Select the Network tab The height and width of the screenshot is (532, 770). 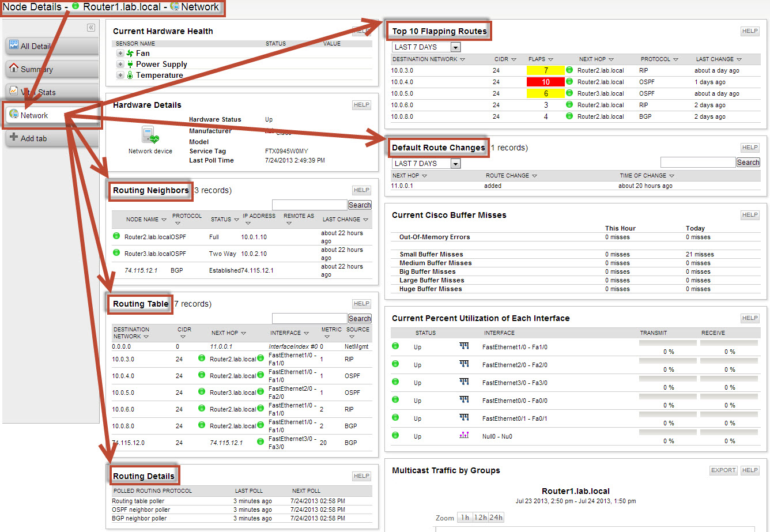[x=52, y=115]
